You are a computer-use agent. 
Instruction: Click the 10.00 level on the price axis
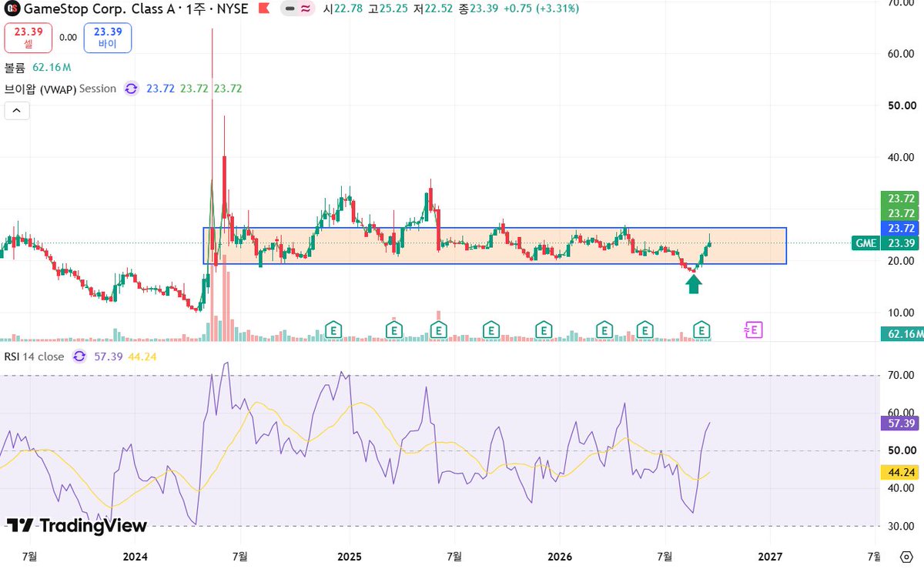899,313
